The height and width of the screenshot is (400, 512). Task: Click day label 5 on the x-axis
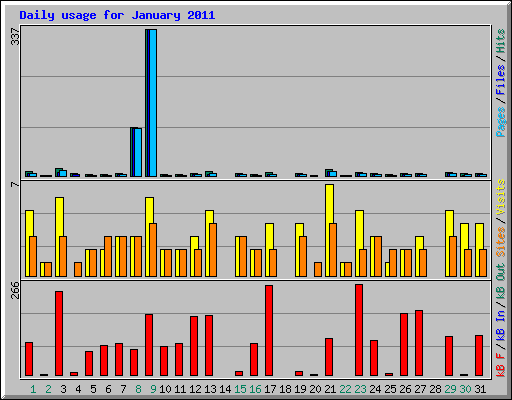(x=93, y=389)
